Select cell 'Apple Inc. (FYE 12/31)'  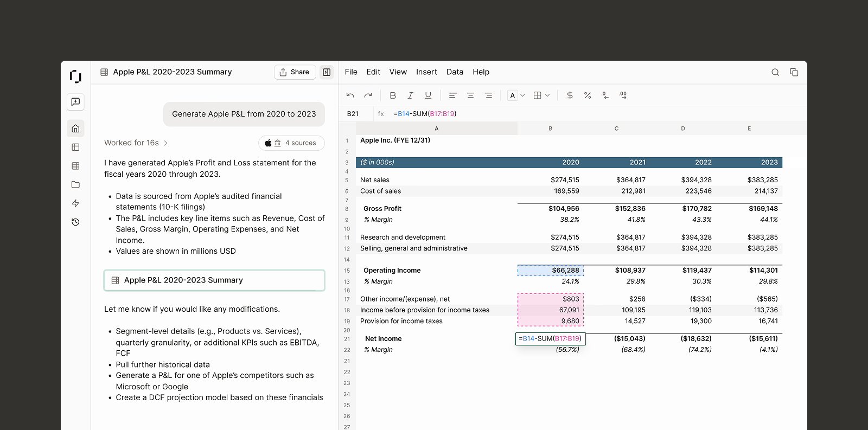pos(437,140)
